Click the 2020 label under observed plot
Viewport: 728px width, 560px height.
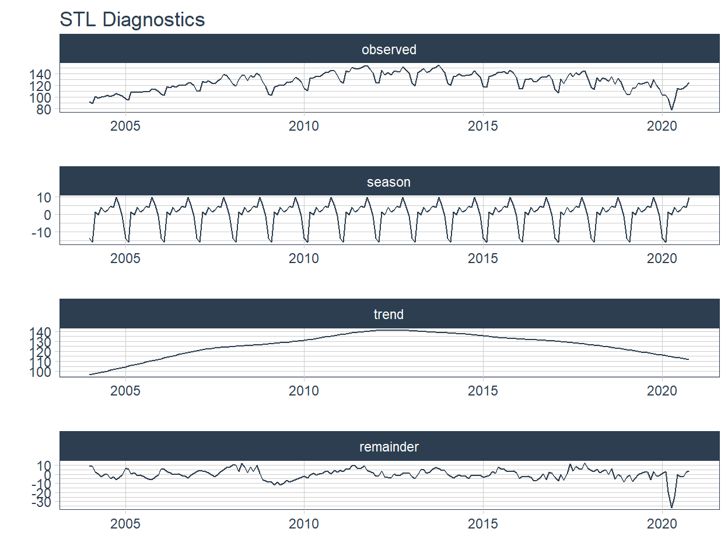(662, 126)
